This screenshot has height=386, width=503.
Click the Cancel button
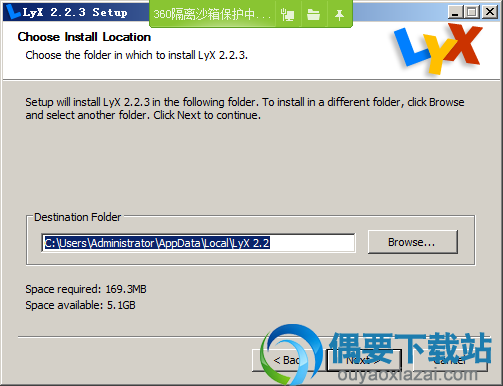point(450,360)
